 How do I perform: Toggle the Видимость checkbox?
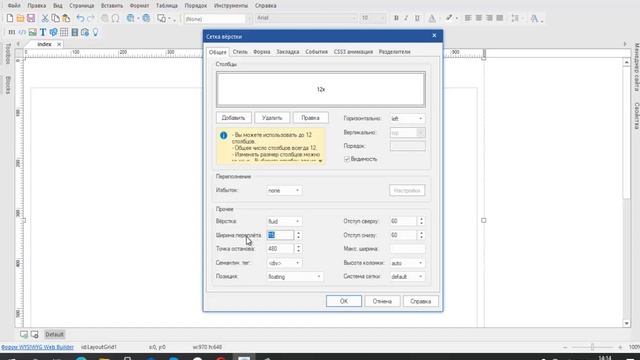347,159
